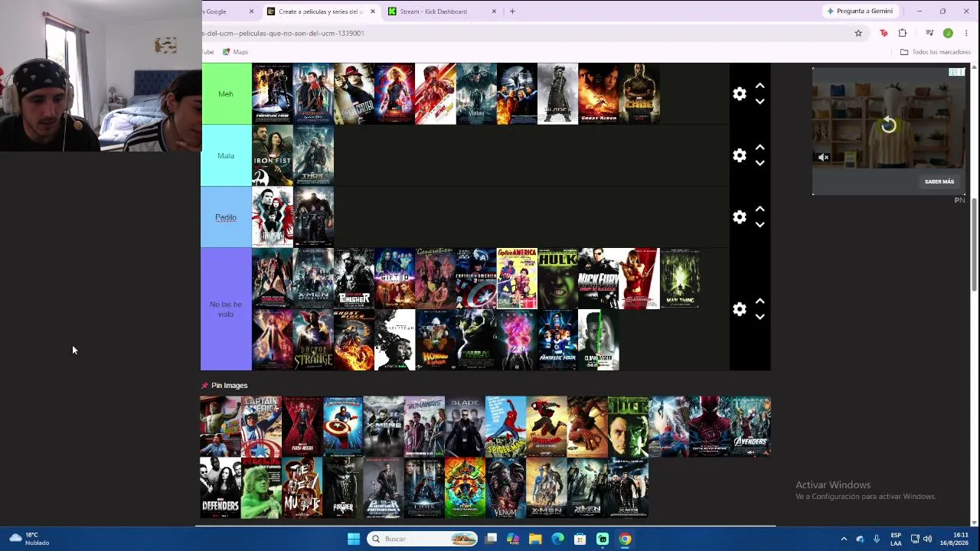Select the Luke Cage poster in Meh tier

click(639, 93)
